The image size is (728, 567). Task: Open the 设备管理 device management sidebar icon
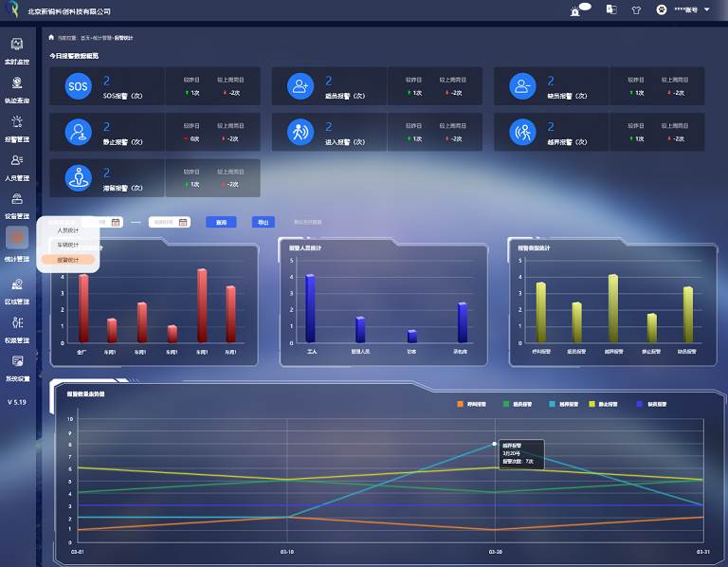(x=17, y=199)
